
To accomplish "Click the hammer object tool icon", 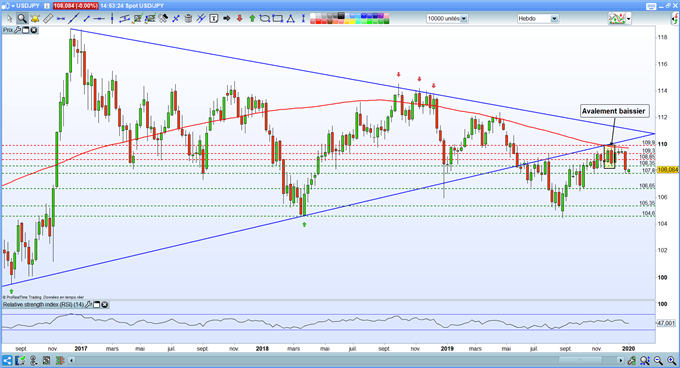I will coord(163,19).
